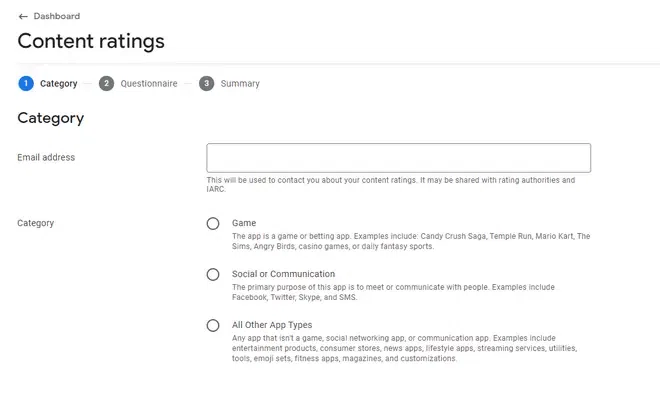The height and width of the screenshot is (400, 660).
Task: Jump to the Summary step label
Action: [x=240, y=84]
